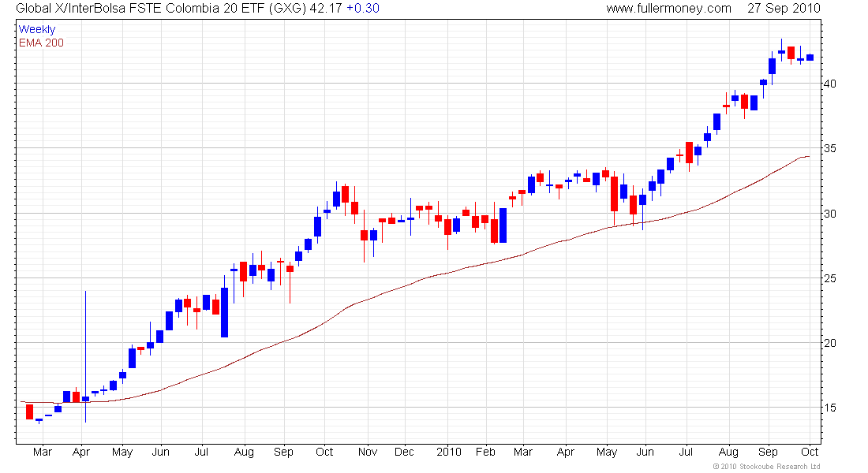Click the date 27 Sep 2010

784,9
